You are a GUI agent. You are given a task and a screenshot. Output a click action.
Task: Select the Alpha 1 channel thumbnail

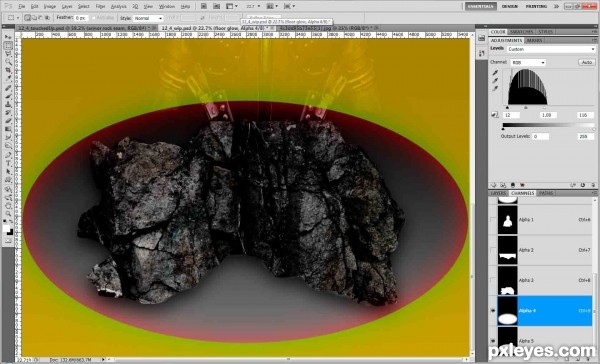pos(507,220)
